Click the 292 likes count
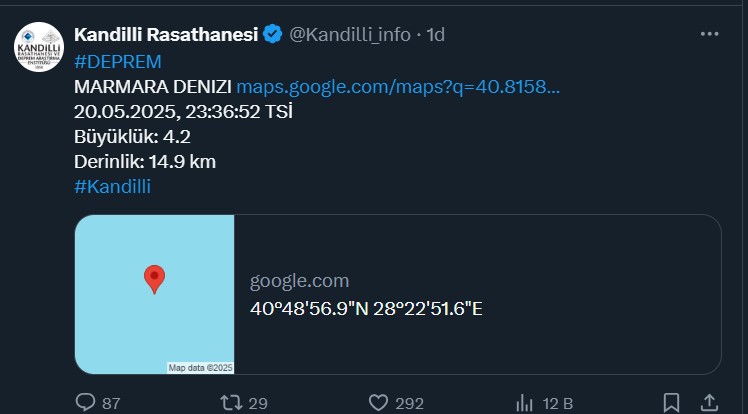The width and height of the screenshot is (748, 414). (409, 404)
